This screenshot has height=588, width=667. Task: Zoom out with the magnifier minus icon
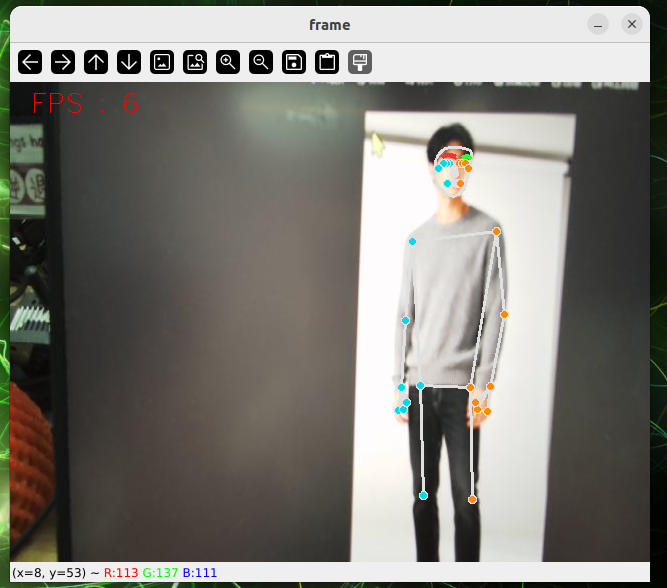coord(261,62)
